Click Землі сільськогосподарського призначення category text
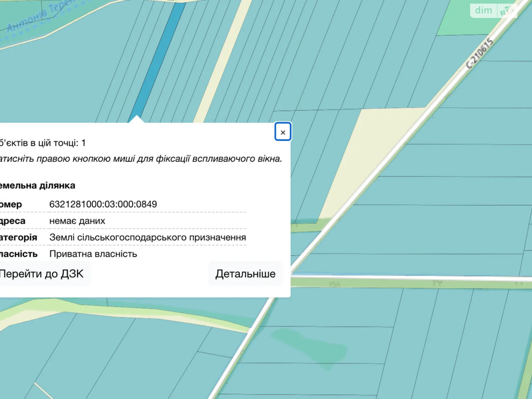 coord(148,237)
